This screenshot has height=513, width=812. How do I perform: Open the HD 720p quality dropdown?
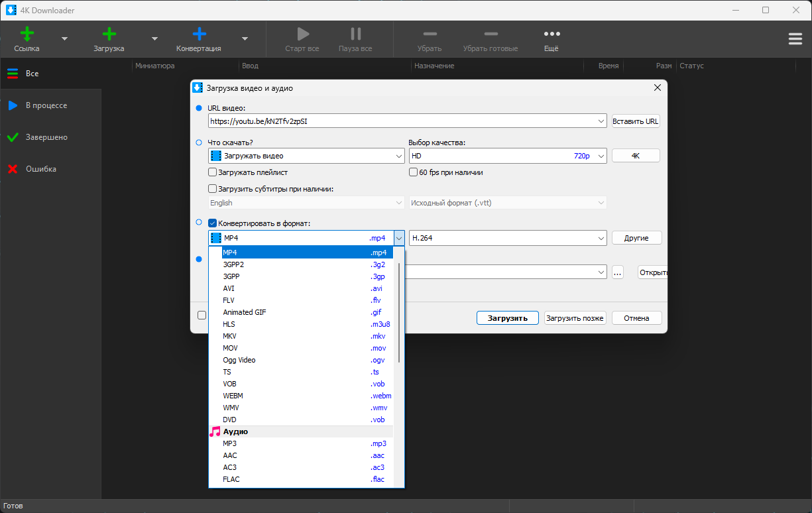pos(601,156)
